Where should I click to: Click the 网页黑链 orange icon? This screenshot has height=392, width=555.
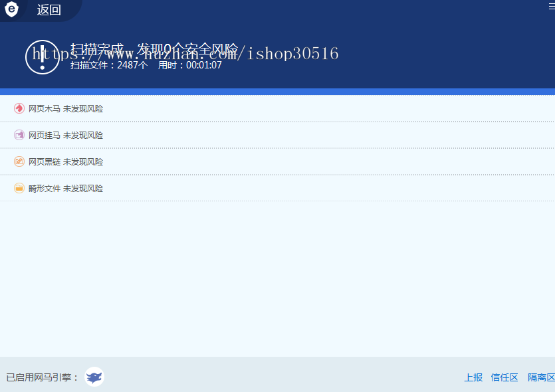19,161
